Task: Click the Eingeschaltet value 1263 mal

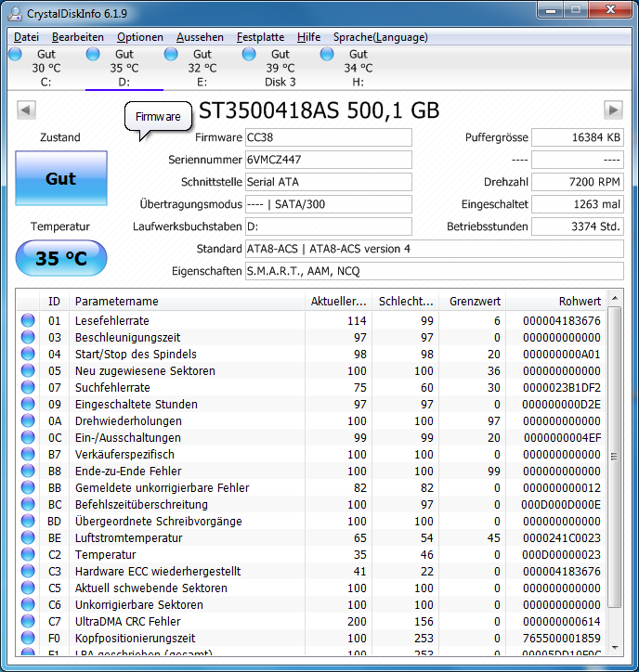Action: 578,204
